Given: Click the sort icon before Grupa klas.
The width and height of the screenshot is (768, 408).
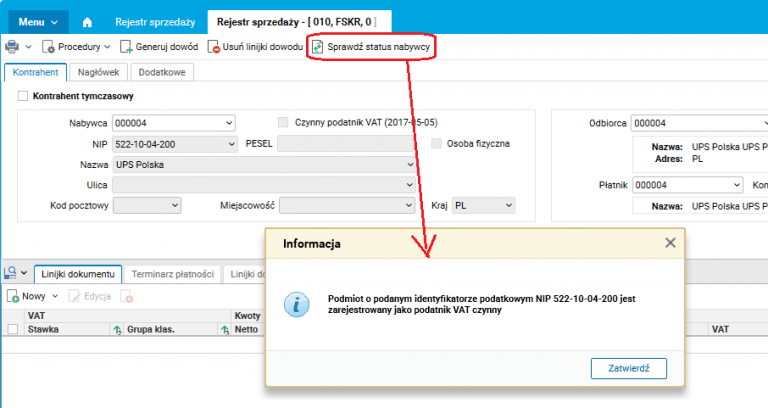Looking at the screenshot, I should point(117,330).
